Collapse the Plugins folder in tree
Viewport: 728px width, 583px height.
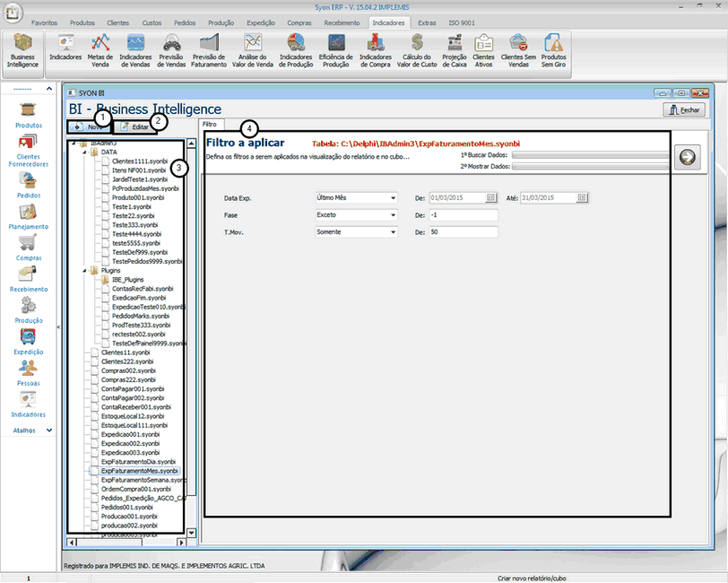[85, 269]
